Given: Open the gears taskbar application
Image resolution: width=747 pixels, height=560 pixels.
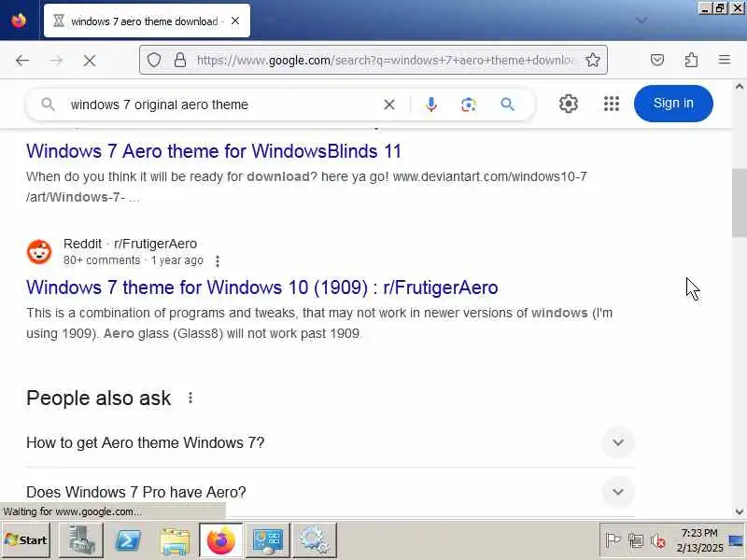Looking at the screenshot, I should 315,540.
